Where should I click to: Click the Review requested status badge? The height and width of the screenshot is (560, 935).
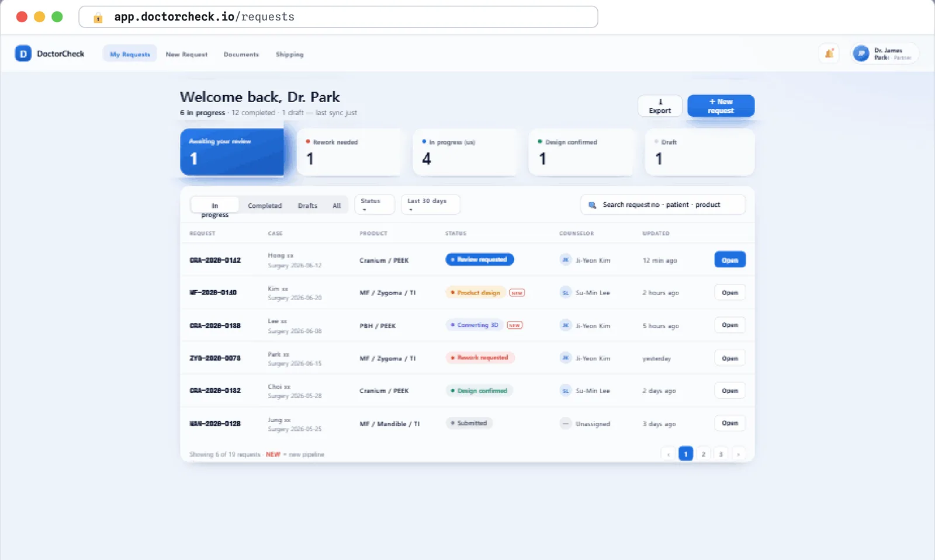point(480,259)
